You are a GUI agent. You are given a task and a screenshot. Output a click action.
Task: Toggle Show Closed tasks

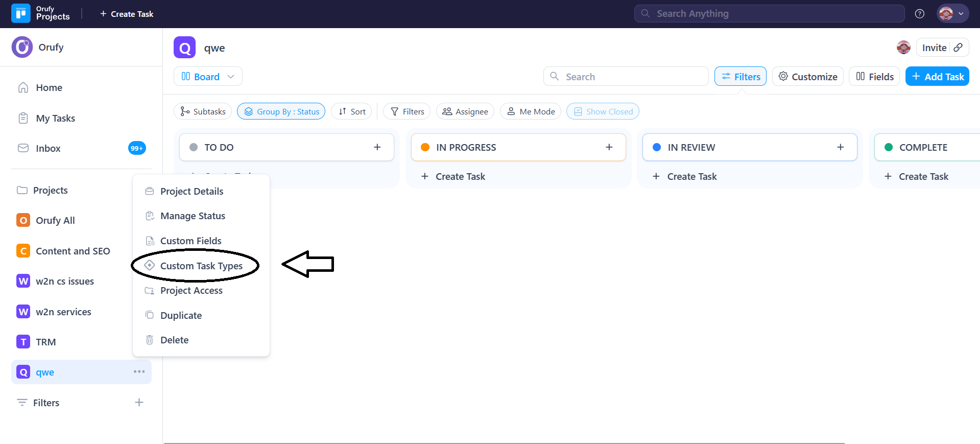click(603, 111)
